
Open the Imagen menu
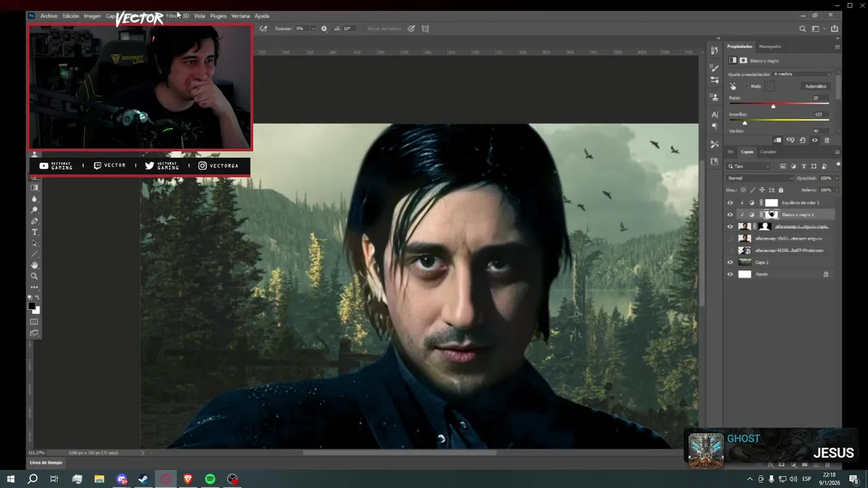(92, 16)
